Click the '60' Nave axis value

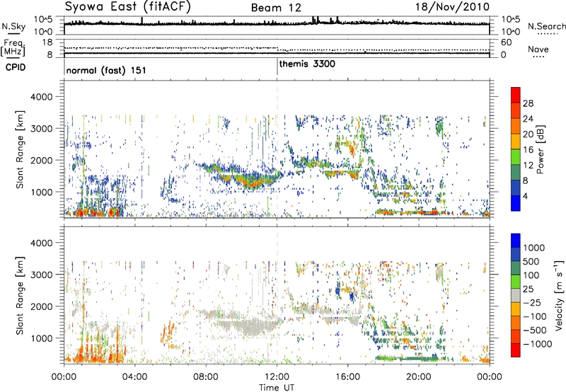click(506, 42)
